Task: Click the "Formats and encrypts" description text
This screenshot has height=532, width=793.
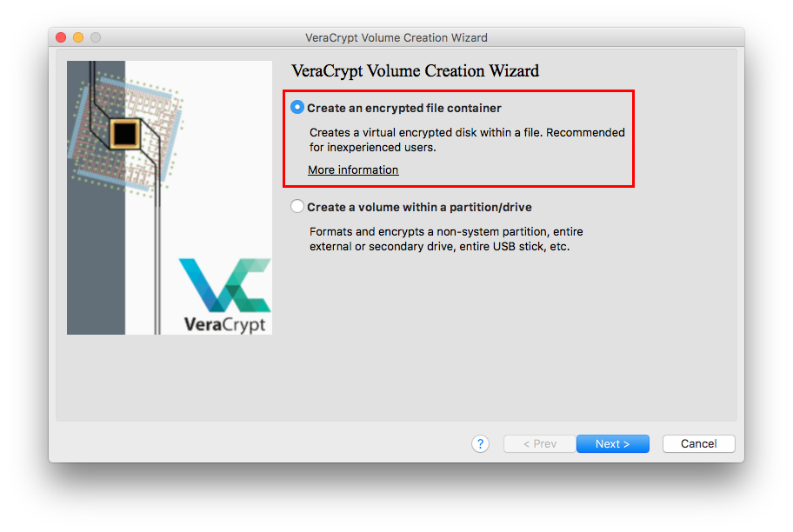Action: pyautogui.click(x=446, y=239)
